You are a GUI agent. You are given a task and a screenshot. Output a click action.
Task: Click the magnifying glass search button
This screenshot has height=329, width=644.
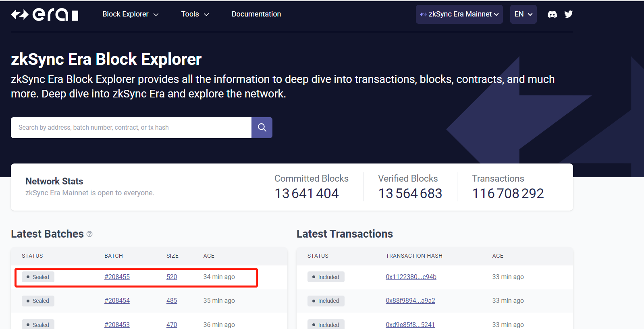click(262, 128)
